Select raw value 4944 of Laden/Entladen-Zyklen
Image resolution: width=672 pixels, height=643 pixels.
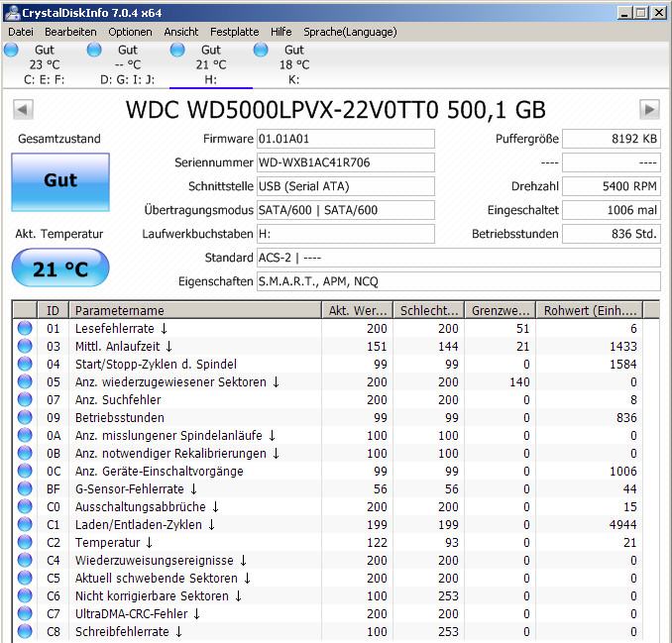[x=622, y=525]
